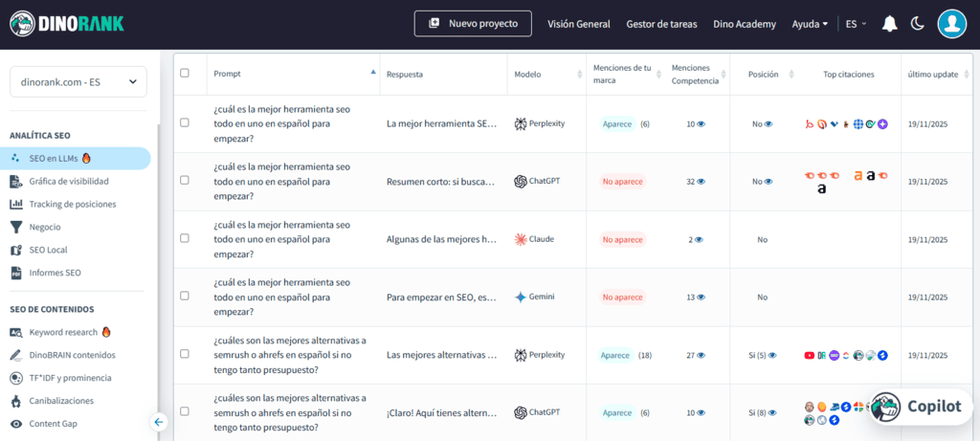The height and width of the screenshot is (441, 980).
Task: Click the No aparece badge in the Claude row
Action: click(x=622, y=239)
